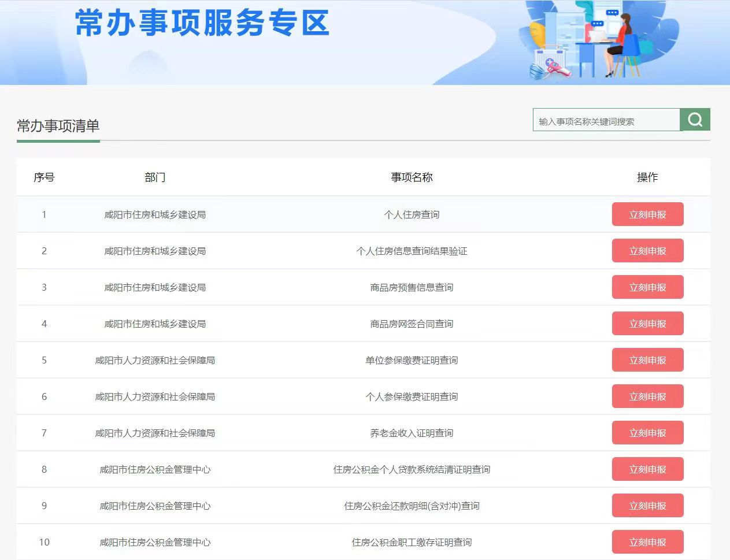Click 立刻申报 for 个人参保缴费证明查询
This screenshot has height=560, width=730.
(x=647, y=396)
